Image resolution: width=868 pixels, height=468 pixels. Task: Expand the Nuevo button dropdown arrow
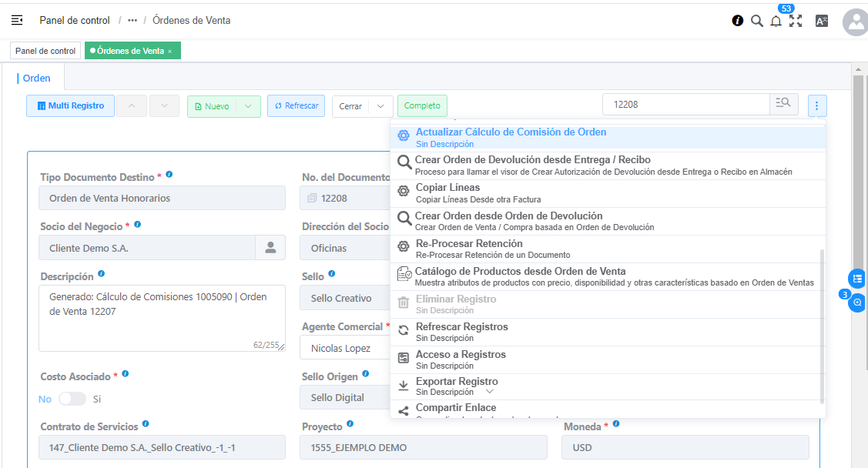tap(248, 106)
